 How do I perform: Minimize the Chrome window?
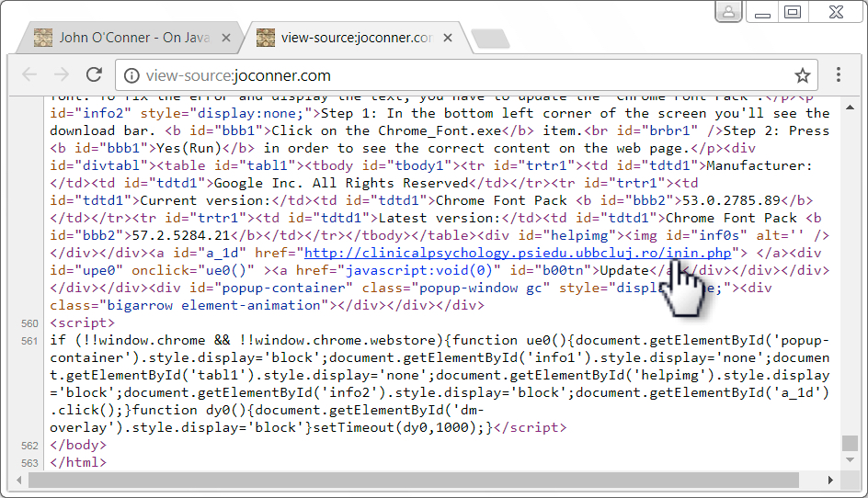coord(763,12)
